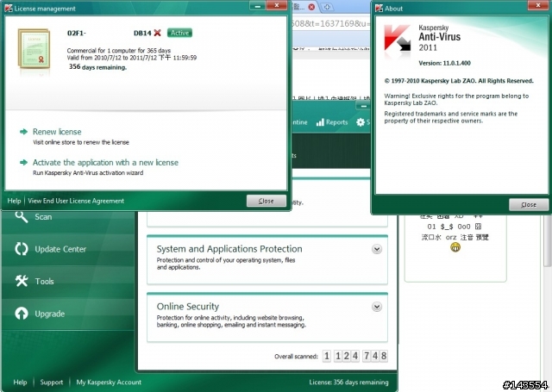Activate the application with a new license
Viewport: 552px width, 392px height.
tap(105, 162)
